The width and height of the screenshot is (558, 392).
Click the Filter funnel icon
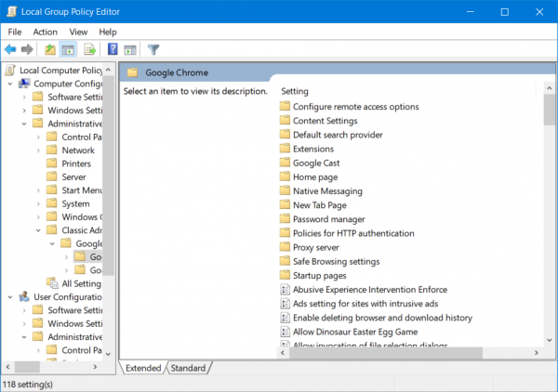(153, 49)
